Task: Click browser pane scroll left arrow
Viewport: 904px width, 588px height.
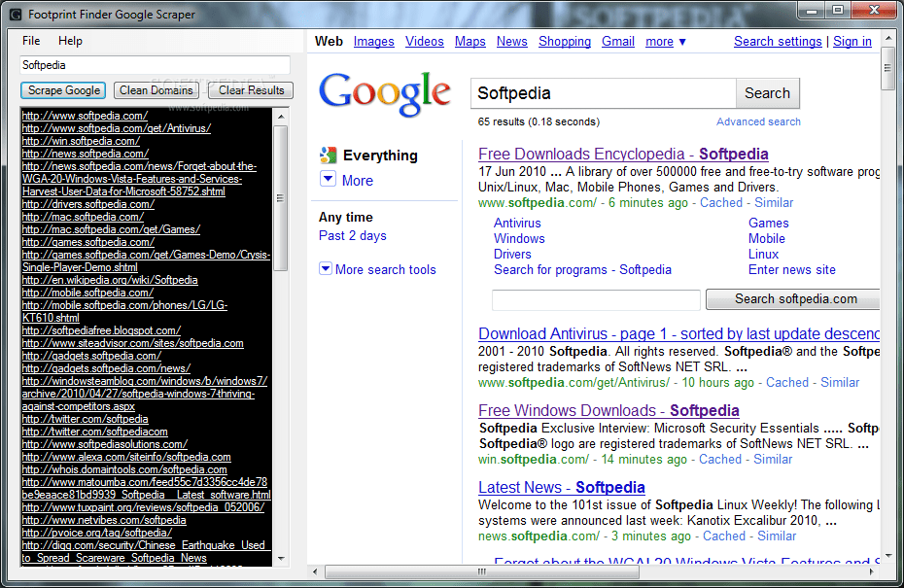Action: coord(315,571)
